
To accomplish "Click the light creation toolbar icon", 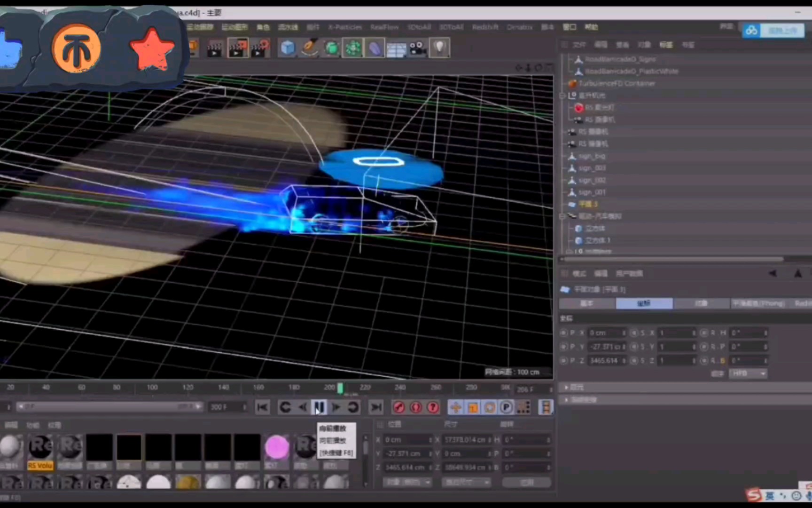I will [x=439, y=47].
